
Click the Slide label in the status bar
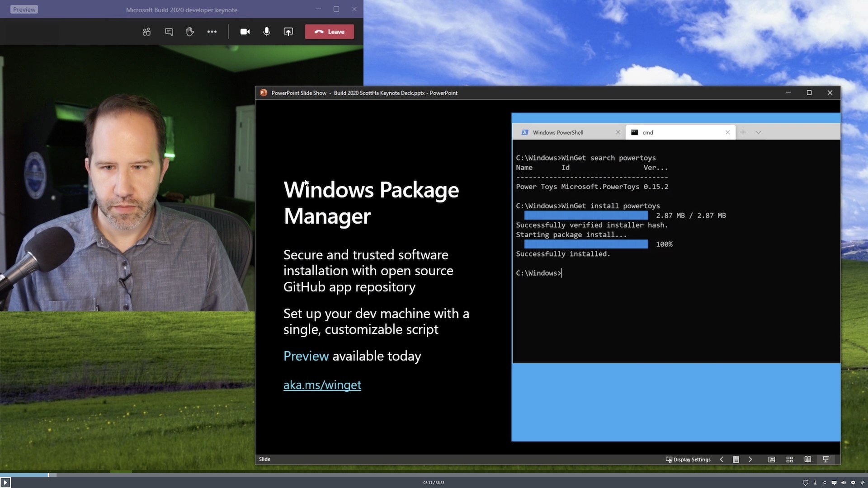point(264,459)
